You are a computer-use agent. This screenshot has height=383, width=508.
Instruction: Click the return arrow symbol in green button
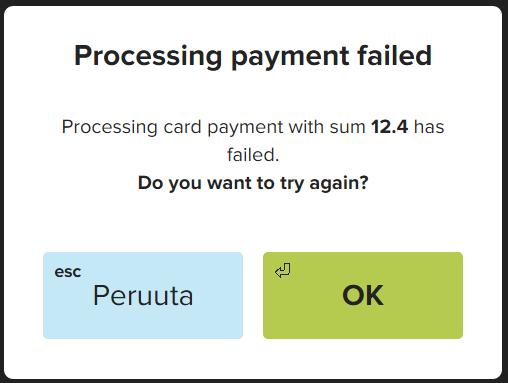tap(283, 270)
